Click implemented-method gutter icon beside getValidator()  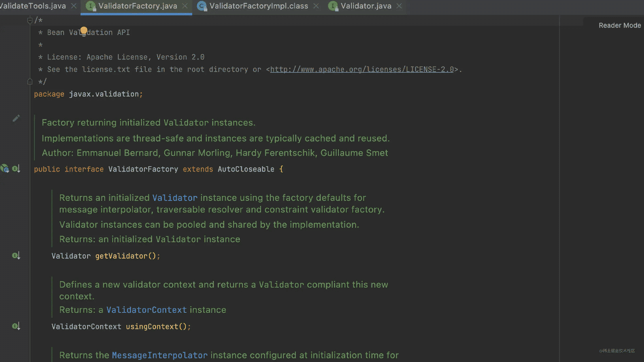tap(16, 256)
